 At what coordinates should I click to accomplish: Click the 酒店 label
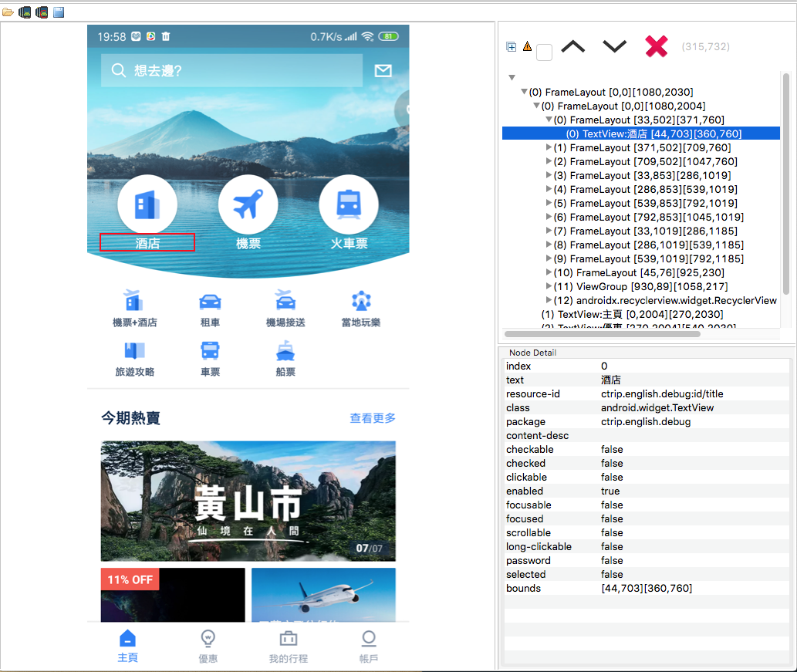tap(147, 243)
